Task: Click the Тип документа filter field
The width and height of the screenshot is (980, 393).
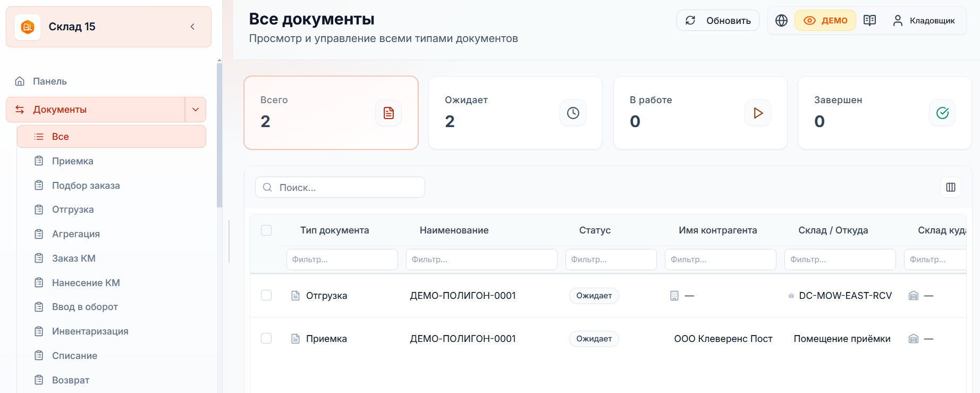Action: pos(342,260)
